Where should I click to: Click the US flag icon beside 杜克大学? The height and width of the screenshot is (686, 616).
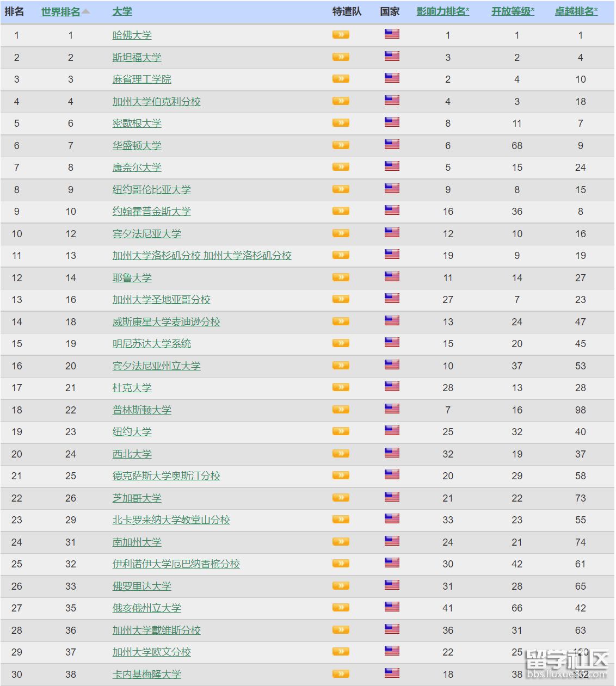coord(392,386)
